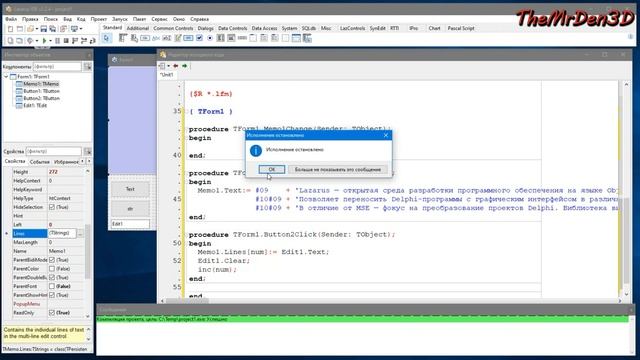640x360 pixels.
Task: Select the TMainMenu component icon
Action: [x=123, y=38]
